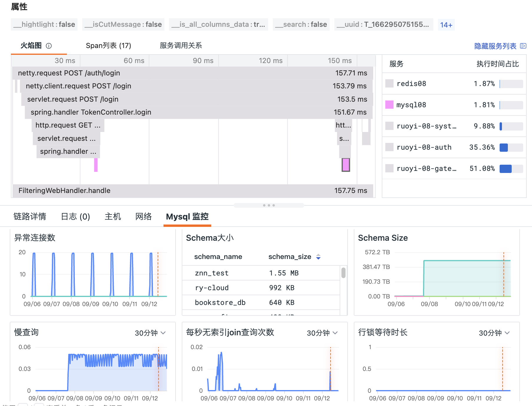Open the 链路详情 tab

pos(30,217)
